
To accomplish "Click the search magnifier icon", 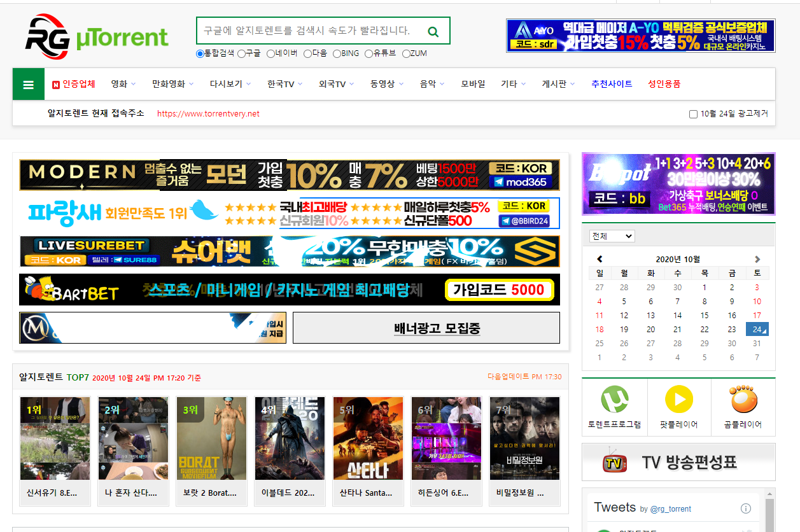I will [433, 31].
